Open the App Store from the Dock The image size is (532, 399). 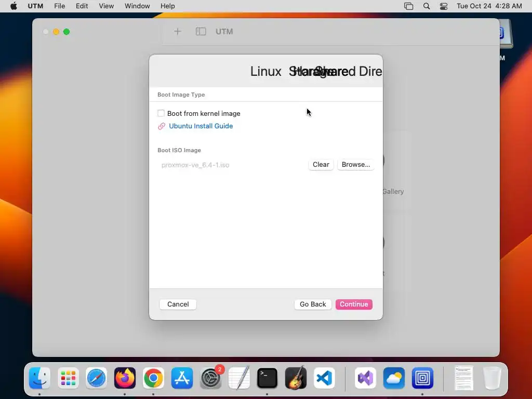point(182,378)
